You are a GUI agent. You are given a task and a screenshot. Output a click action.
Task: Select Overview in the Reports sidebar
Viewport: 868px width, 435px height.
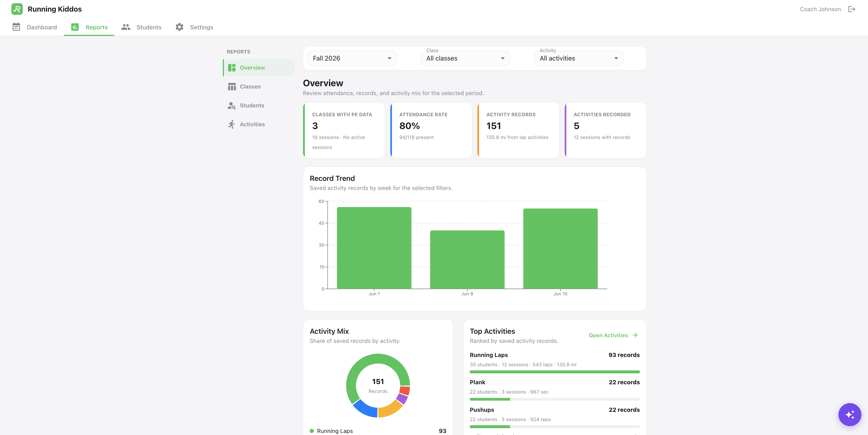click(x=258, y=68)
